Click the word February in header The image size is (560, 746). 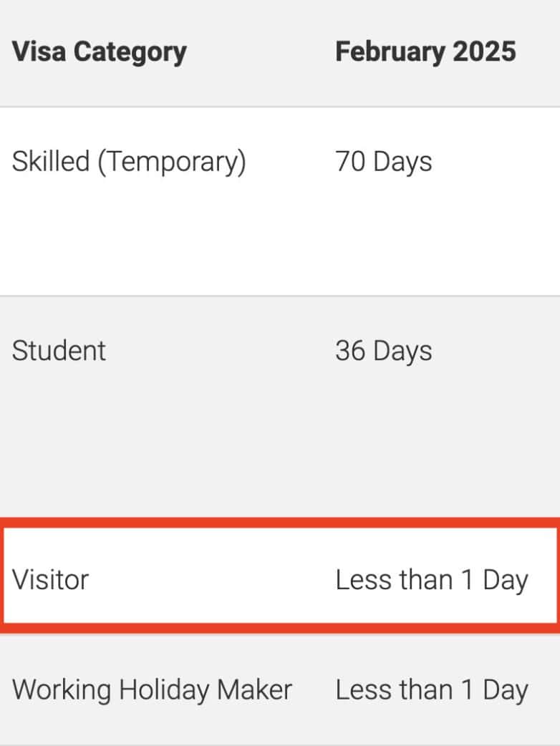386,52
